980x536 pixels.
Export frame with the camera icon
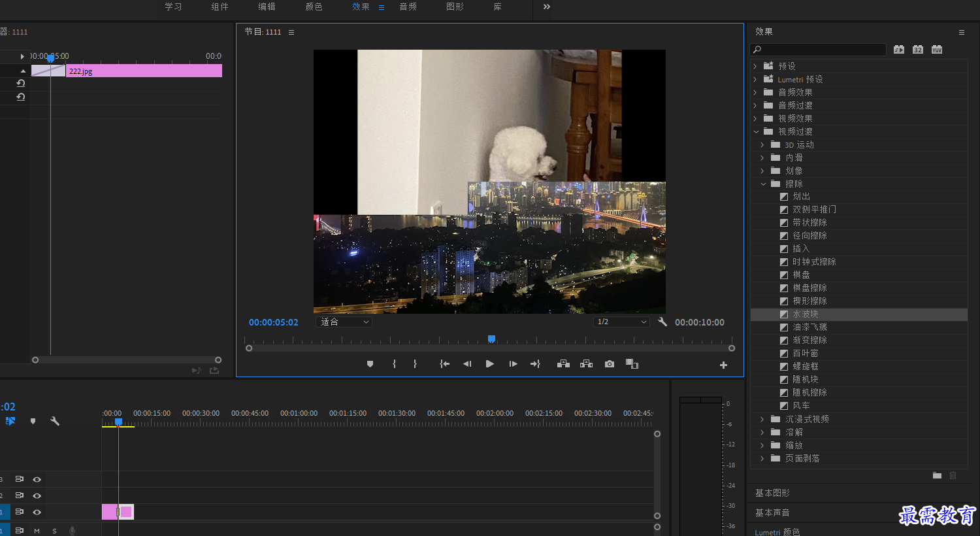610,364
